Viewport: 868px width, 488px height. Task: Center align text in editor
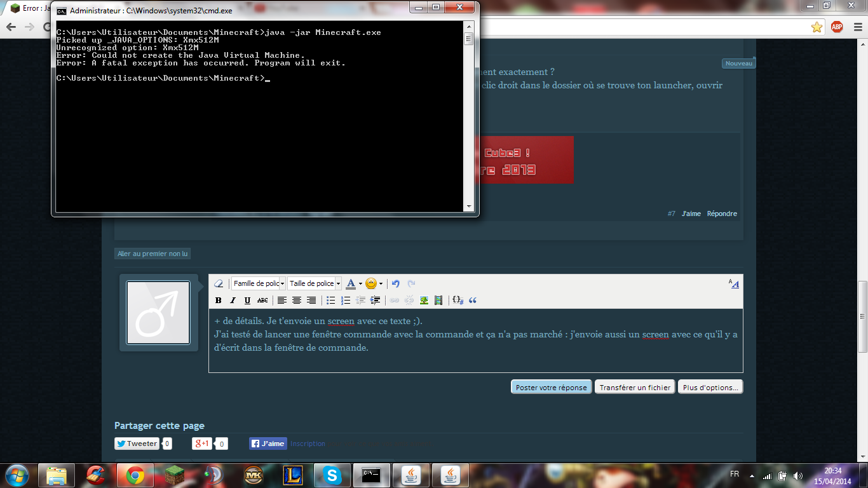click(x=297, y=301)
